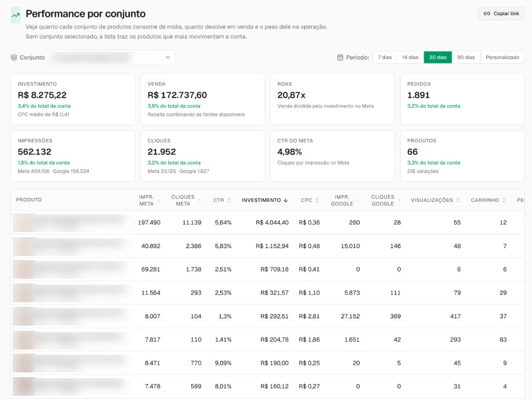Click the Cliques Meta cell 11.139
Screen dimensions: 532x400
coord(192,223)
